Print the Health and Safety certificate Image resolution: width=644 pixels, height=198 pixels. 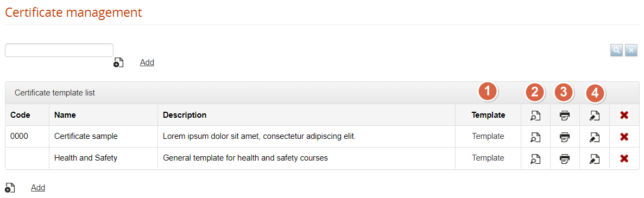tap(565, 158)
